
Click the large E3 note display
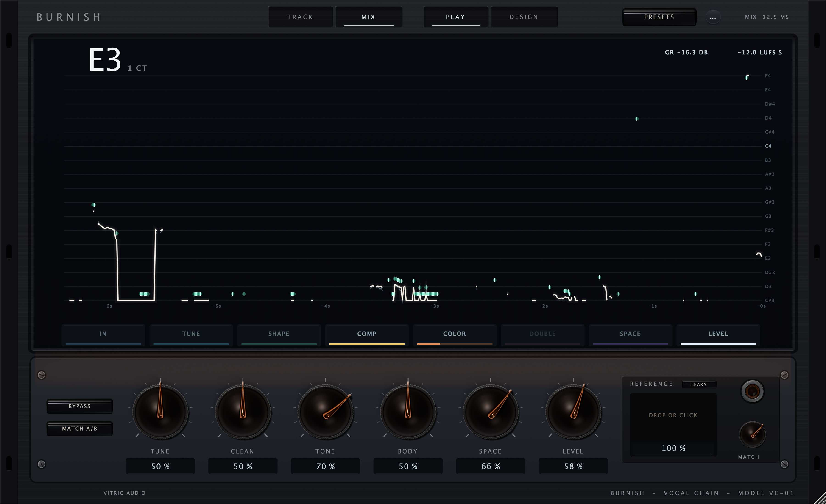105,60
